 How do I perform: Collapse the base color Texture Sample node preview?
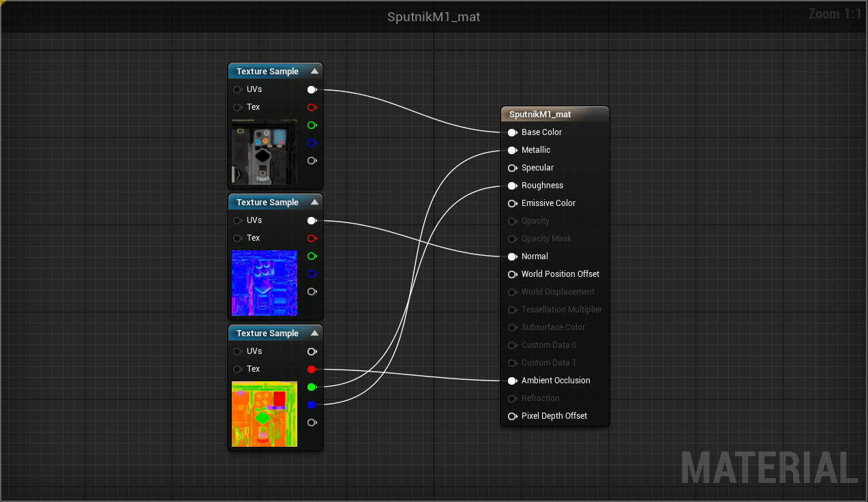click(314, 71)
